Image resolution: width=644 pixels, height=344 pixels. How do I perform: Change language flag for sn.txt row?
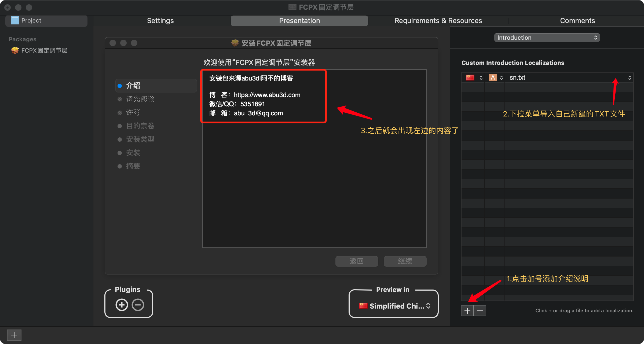click(x=474, y=78)
